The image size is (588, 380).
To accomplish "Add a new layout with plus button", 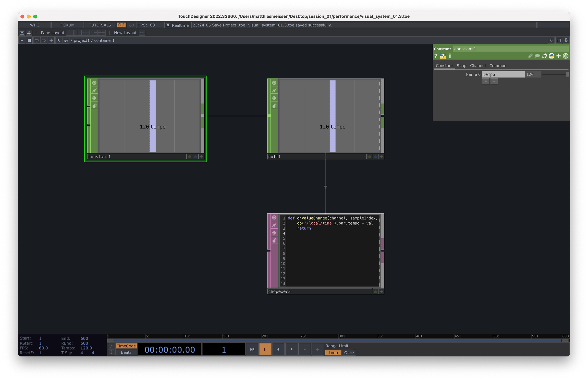I will [142, 33].
